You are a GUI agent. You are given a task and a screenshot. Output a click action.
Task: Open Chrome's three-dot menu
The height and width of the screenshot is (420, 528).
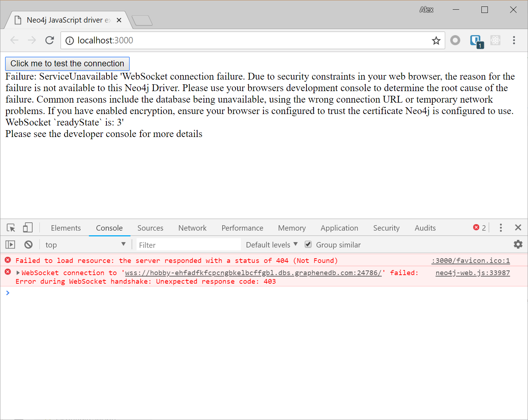coord(514,40)
